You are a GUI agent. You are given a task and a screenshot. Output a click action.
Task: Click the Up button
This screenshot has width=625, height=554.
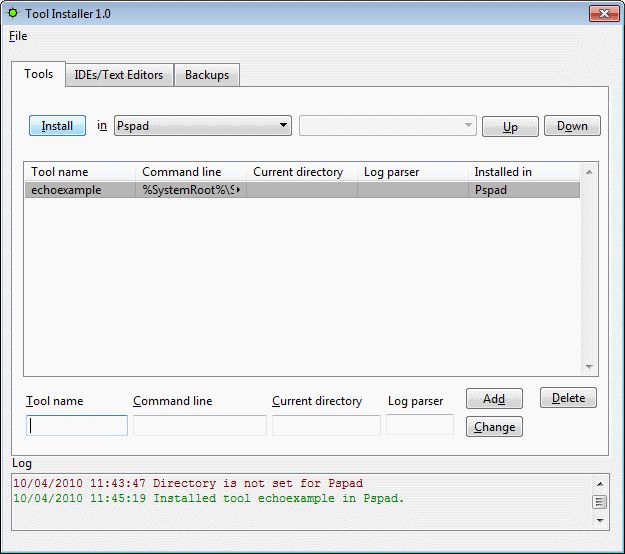click(510, 127)
